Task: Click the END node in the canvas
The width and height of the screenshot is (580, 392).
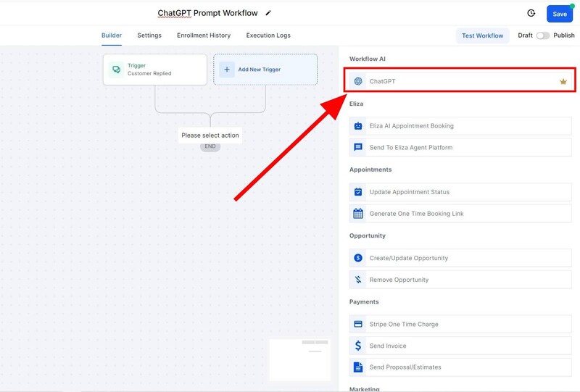Action: (x=210, y=146)
